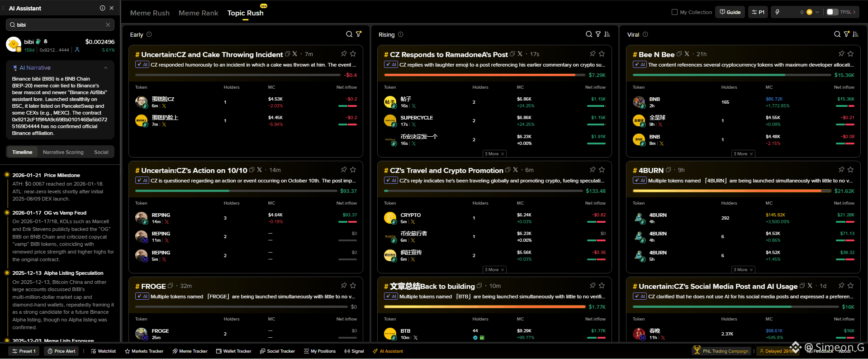Expand 3 More tokens under CZ Responds topic
Screen dimensions: 868x359
click(x=494, y=154)
